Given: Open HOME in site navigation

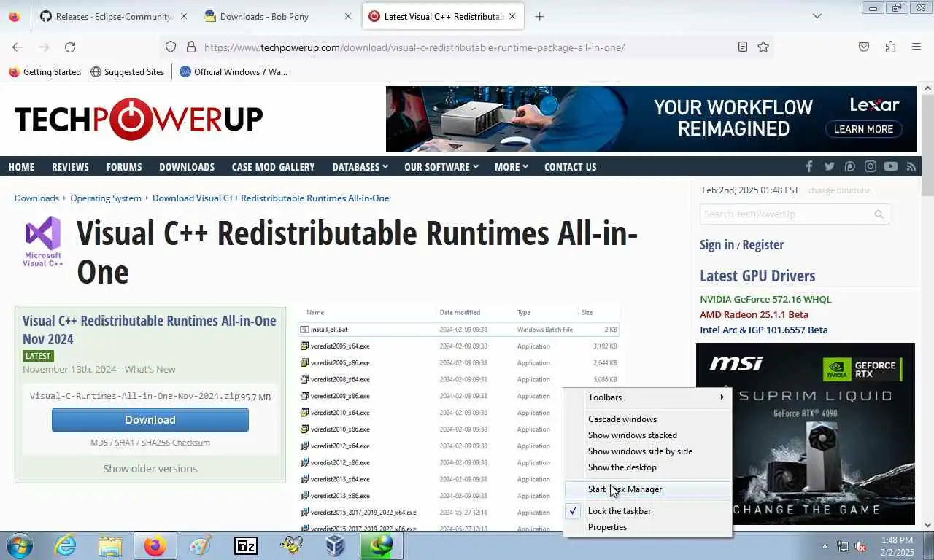Looking at the screenshot, I should pos(21,167).
